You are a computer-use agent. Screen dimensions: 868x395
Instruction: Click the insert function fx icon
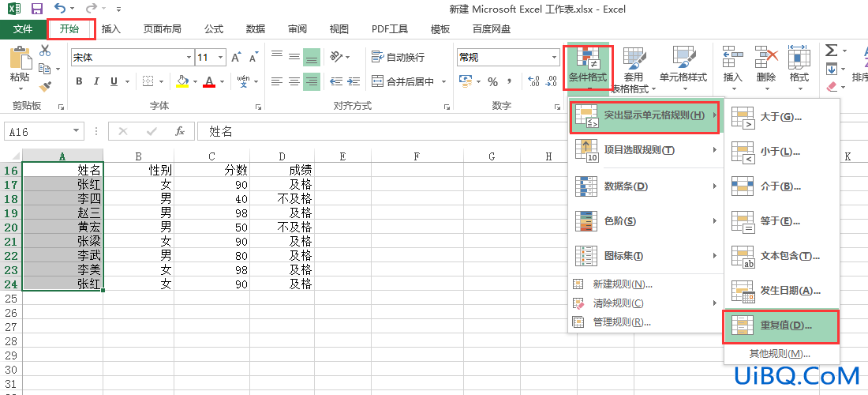point(179,131)
